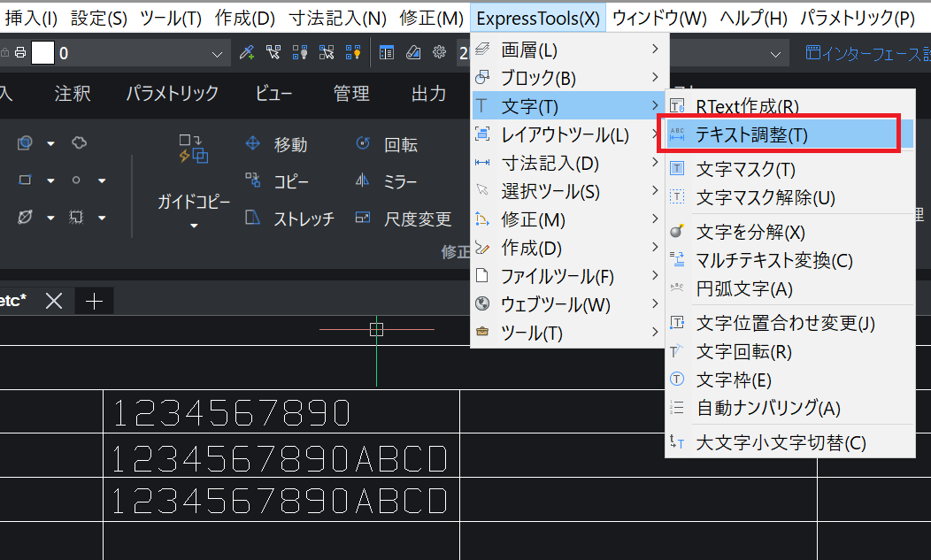Viewport: 931px width, 560px height.
Task: Click the yellow-bulb all-layers-on icon
Action: (x=353, y=53)
